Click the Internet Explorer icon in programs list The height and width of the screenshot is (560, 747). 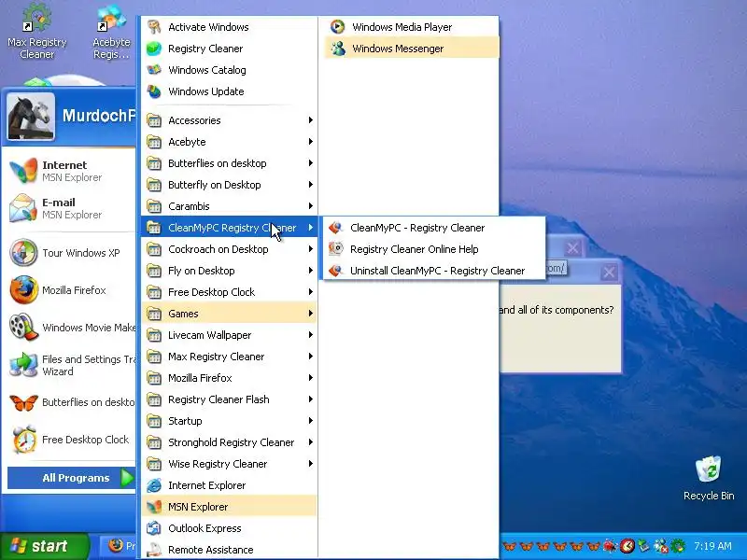pos(154,485)
